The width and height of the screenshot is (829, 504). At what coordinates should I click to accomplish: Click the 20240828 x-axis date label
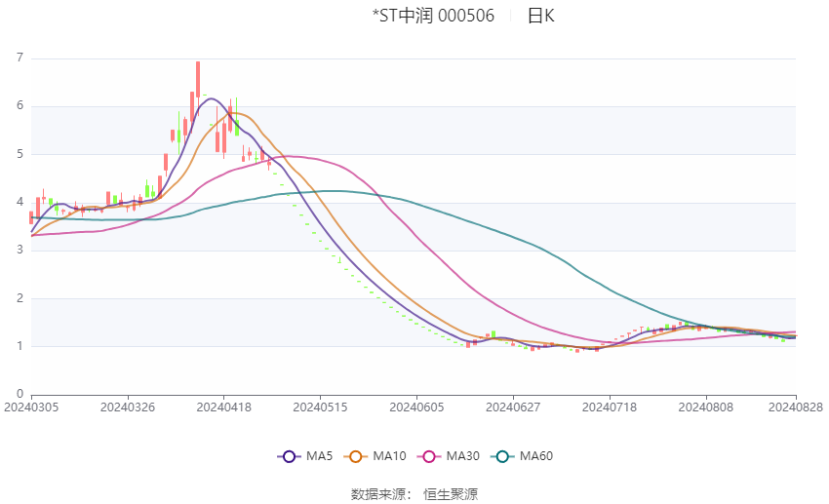(796, 407)
